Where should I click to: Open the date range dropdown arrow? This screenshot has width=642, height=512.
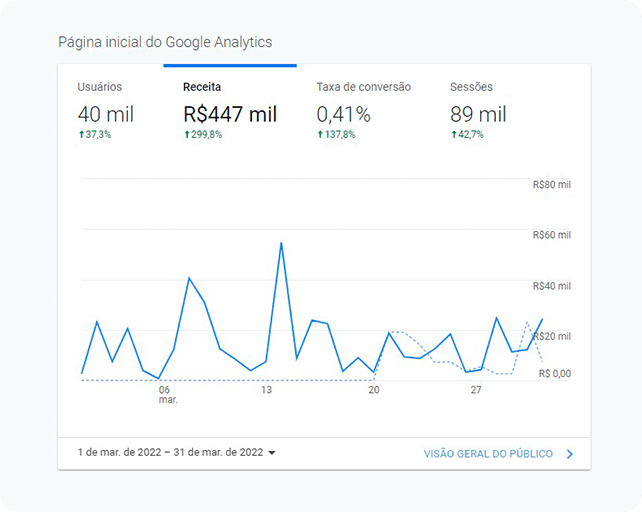pos(271,453)
